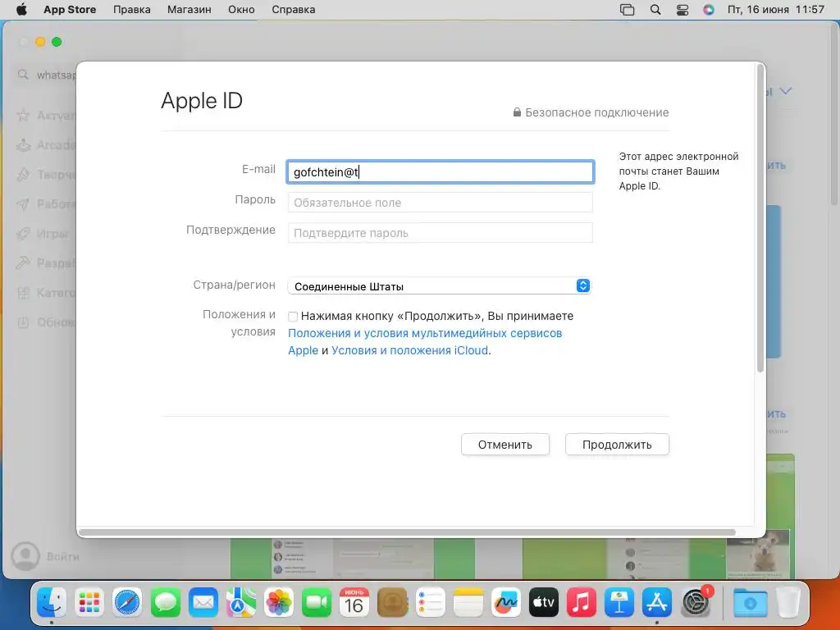Show date and time notification panel
Screen dimensions: 840x630
(x=776, y=10)
